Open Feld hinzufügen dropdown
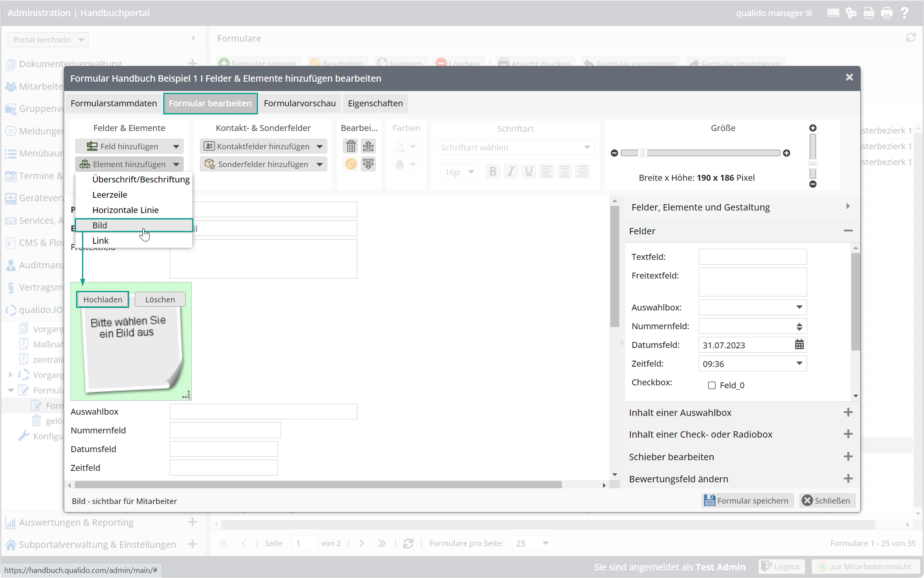Image resolution: width=924 pixels, height=578 pixels. 129,146
